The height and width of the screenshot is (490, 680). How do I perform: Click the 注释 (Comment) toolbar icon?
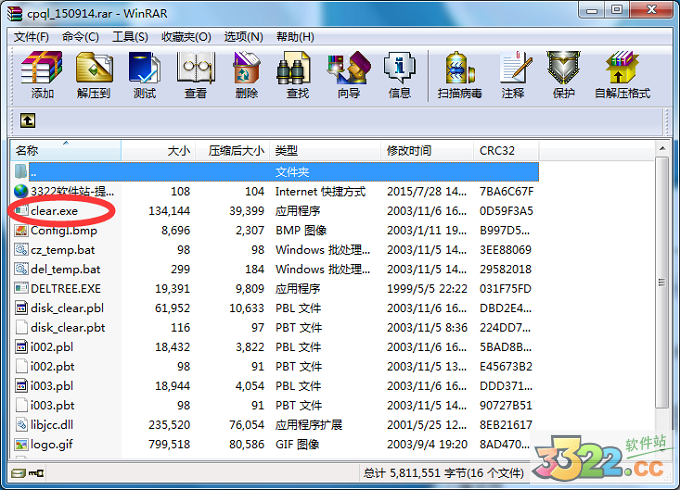(x=515, y=67)
